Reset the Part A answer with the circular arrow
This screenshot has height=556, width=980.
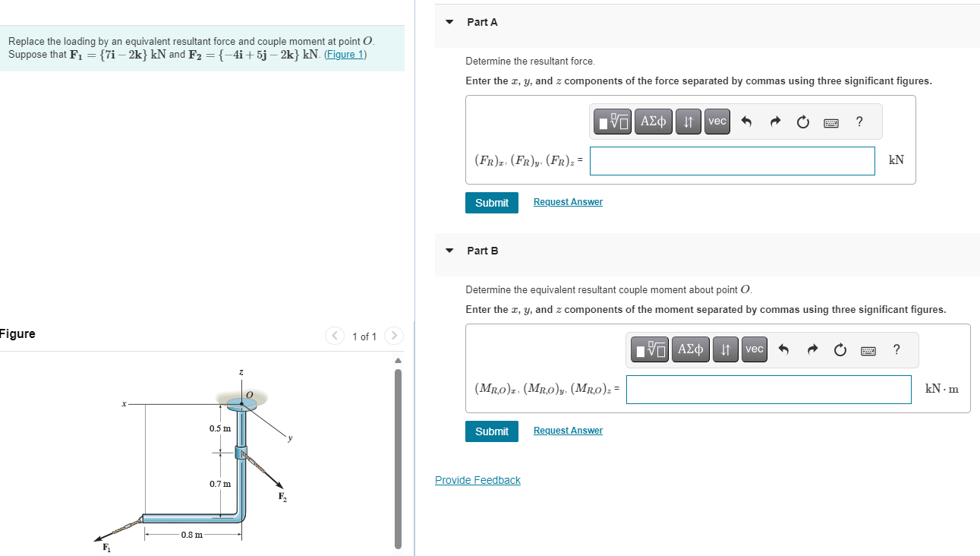[x=802, y=122]
